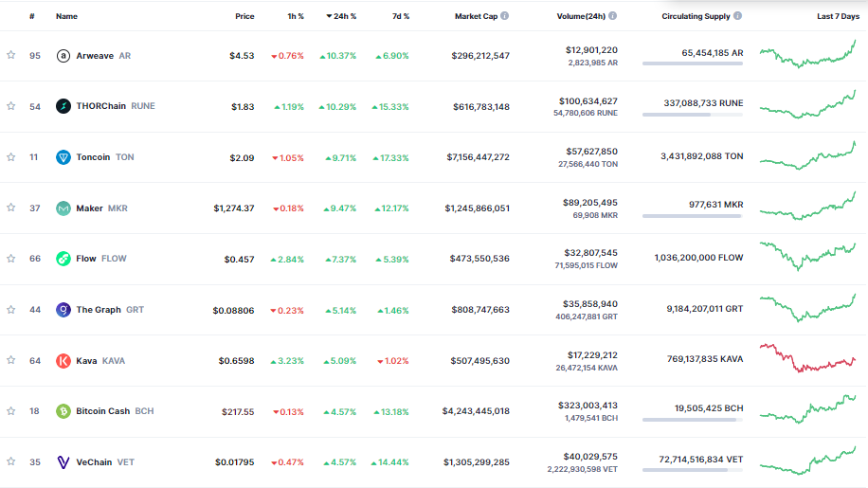Open Arweave 7-day sparkline chart
The height and width of the screenshot is (488, 868).
[x=807, y=54]
